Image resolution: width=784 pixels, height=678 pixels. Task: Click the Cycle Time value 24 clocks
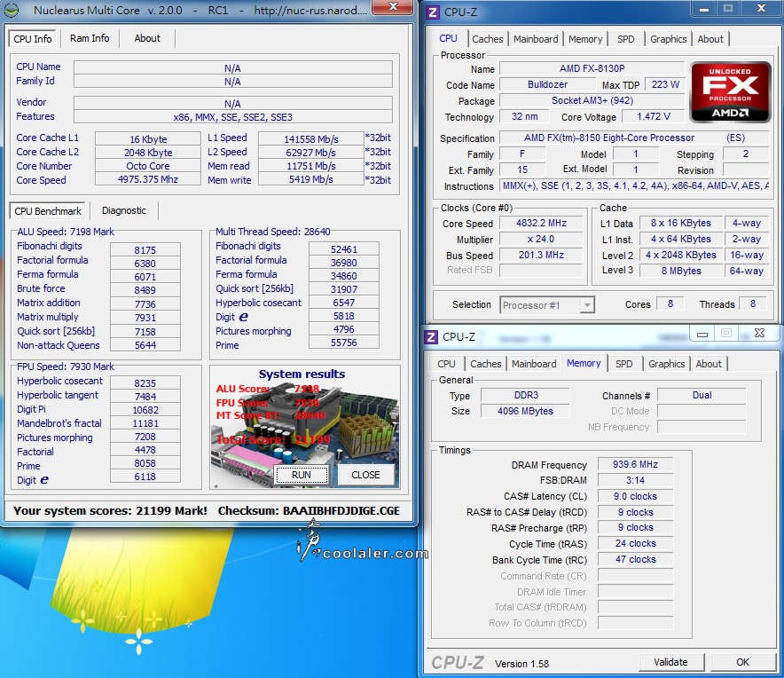pyautogui.click(x=635, y=543)
